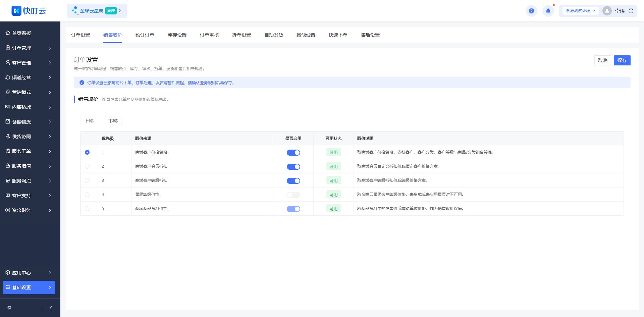
Task: Click the 首页看板 home icon
Action: click(x=8, y=33)
